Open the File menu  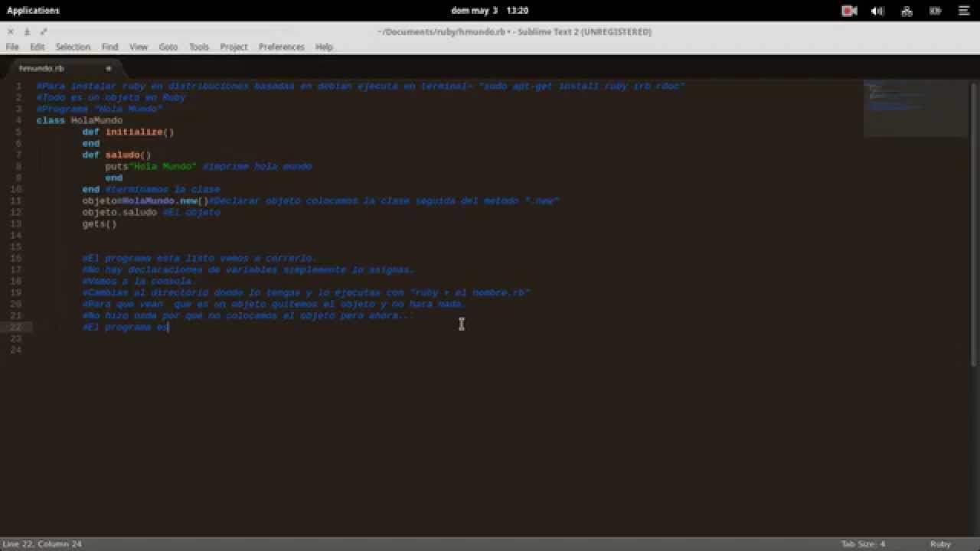point(12,47)
